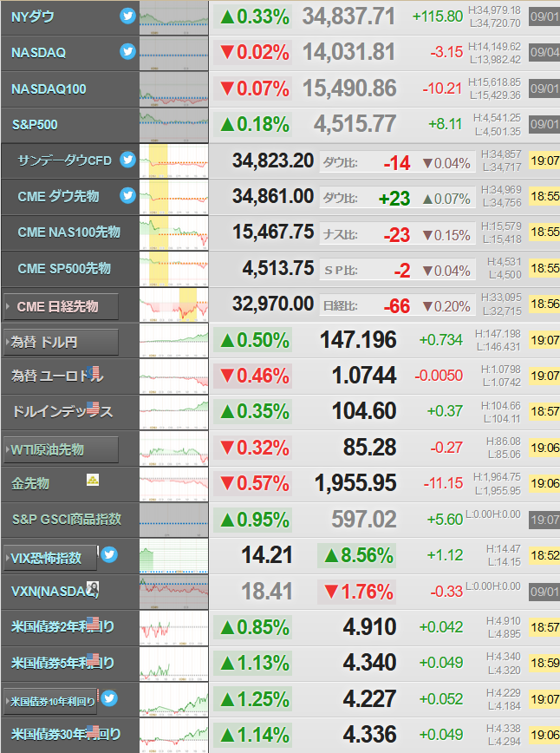Open the 米国債券10年利回り button
Image resolution: width=560 pixels, height=753 pixels.
click(50, 702)
